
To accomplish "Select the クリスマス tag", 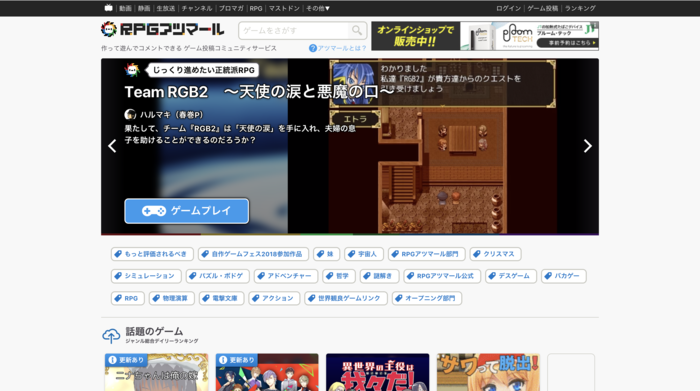I will (496, 254).
